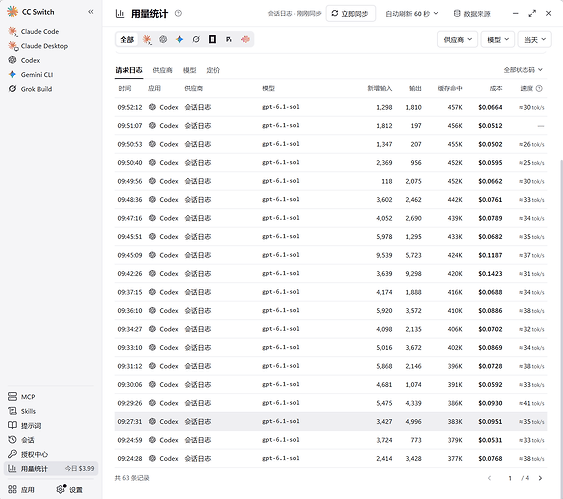563x499 pixels.
Task: Filter usage by the pink app icon
Action: (245, 39)
